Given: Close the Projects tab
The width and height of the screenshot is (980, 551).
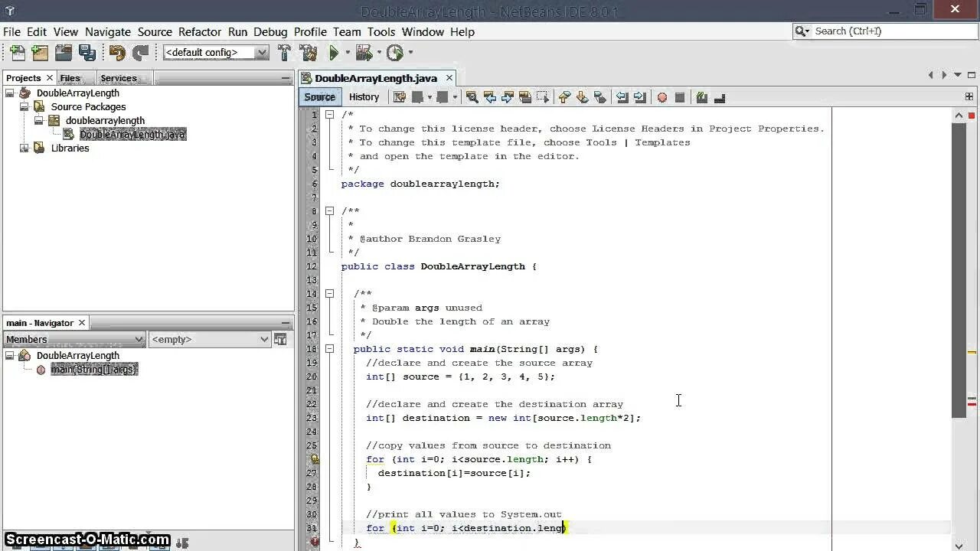Looking at the screenshot, I should tap(50, 78).
